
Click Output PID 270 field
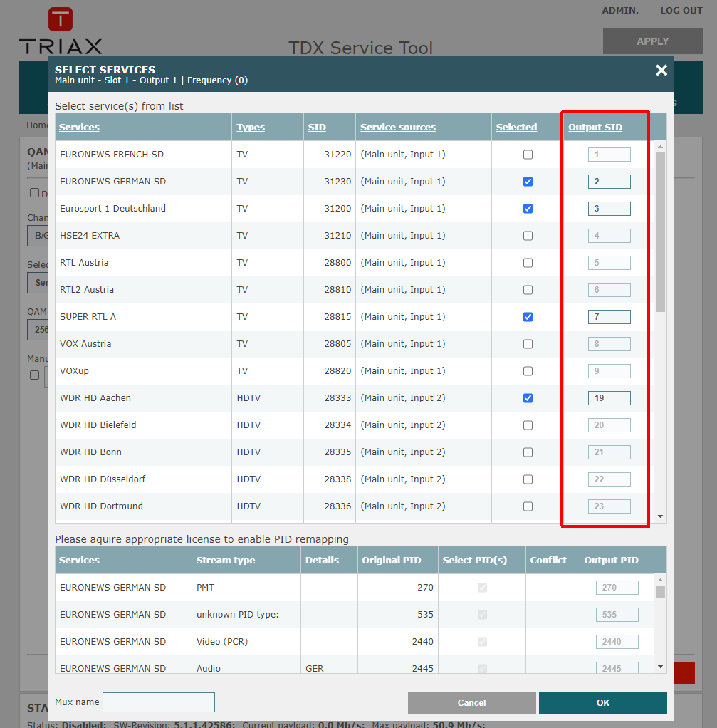[x=617, y=588]
